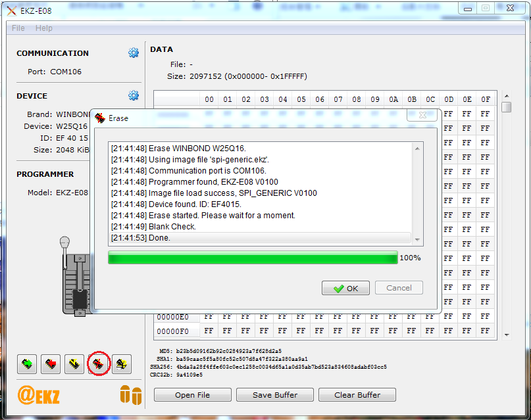
Task: Click the Open File button
Action: 193,395
